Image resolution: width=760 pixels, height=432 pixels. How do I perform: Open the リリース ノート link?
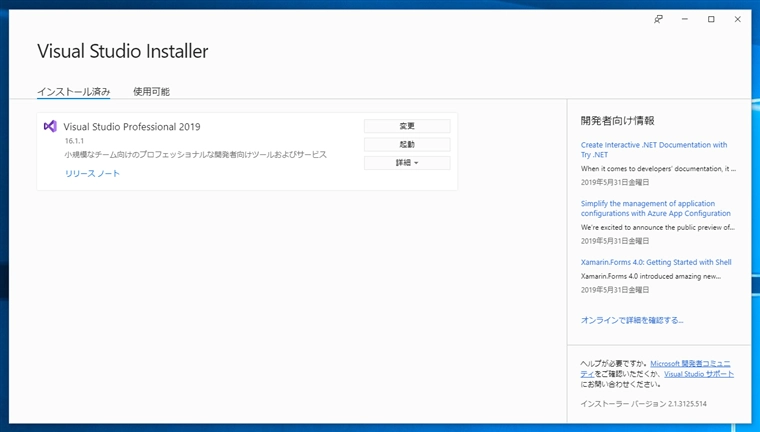[x=92, y=174]
